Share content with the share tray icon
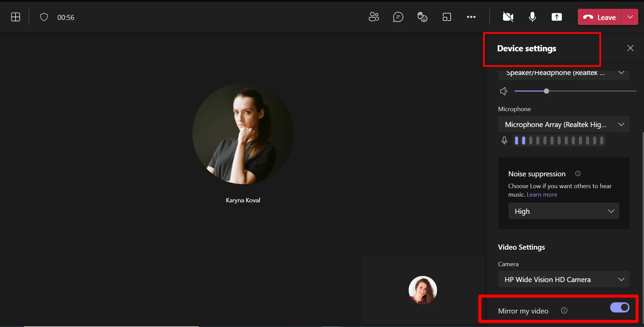 point(556,17)
